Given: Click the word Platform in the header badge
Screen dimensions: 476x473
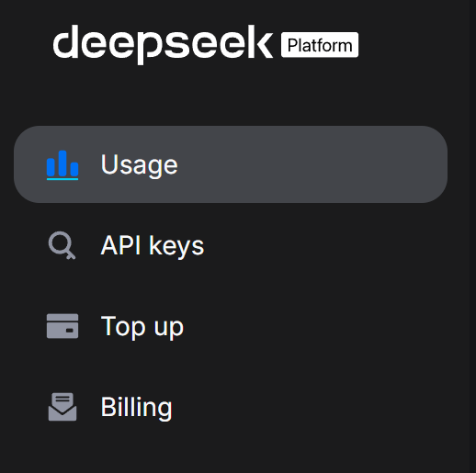Looking at the screenshot, I should [320, 46].
